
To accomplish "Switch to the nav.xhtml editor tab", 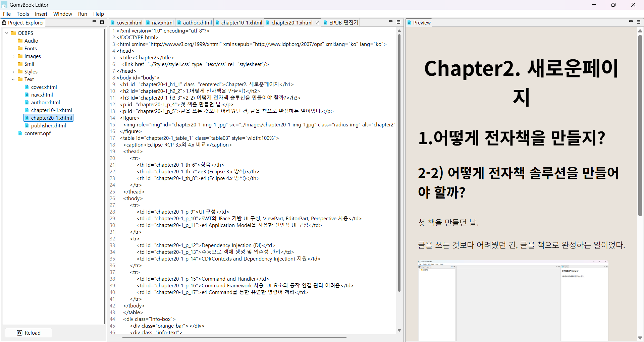I will 160,22.
